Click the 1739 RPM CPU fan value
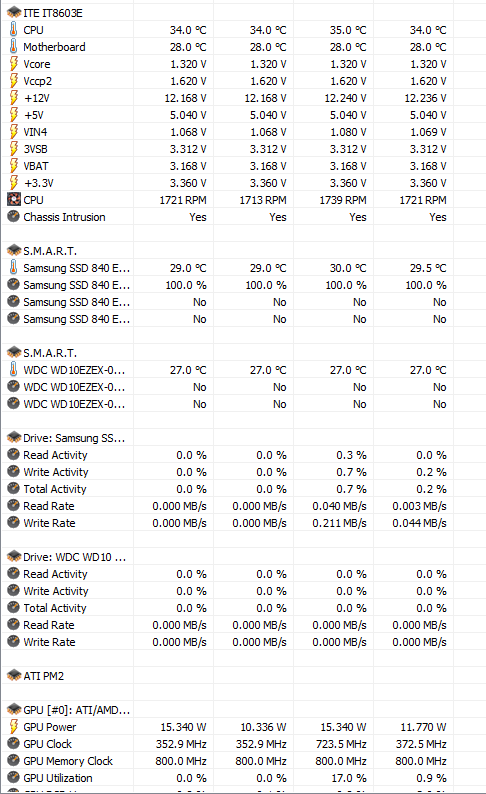486x794 pixels. coord(343,200)
